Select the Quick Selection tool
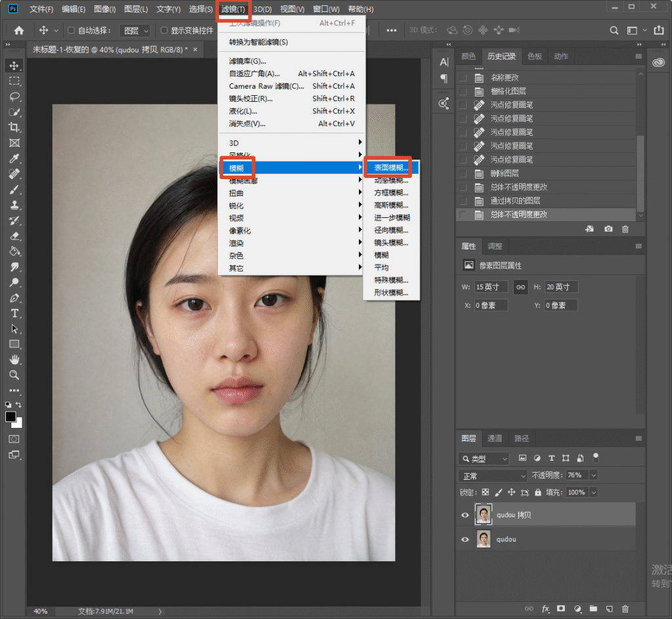This screenshot has height=619, width=672. pos(14,112)
